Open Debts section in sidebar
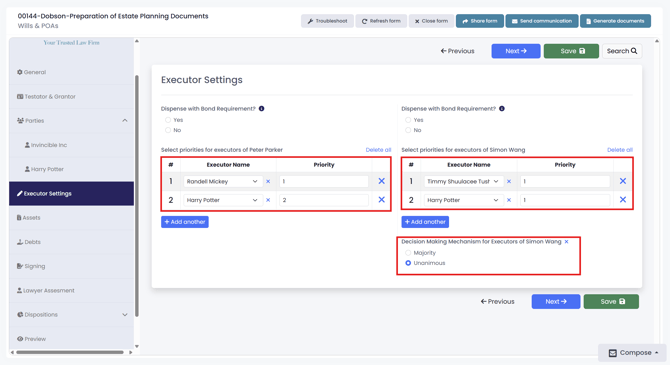 tap(71, 242)
